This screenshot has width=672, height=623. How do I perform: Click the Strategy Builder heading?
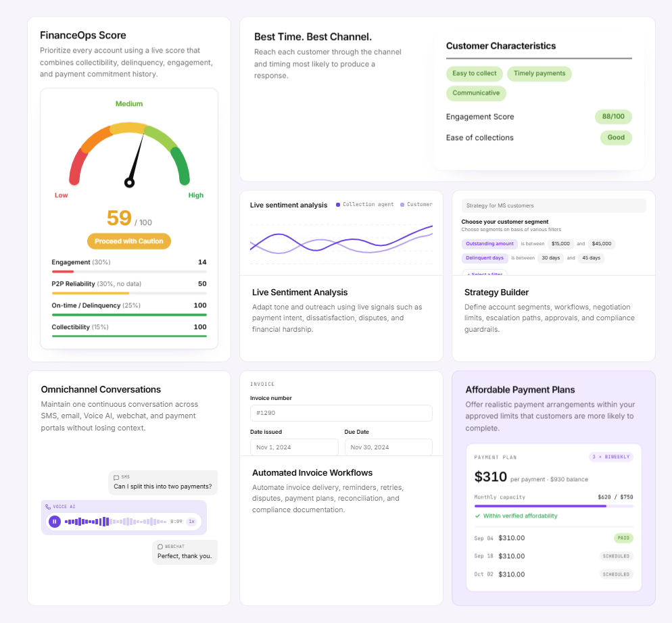[x=496, y=292]
